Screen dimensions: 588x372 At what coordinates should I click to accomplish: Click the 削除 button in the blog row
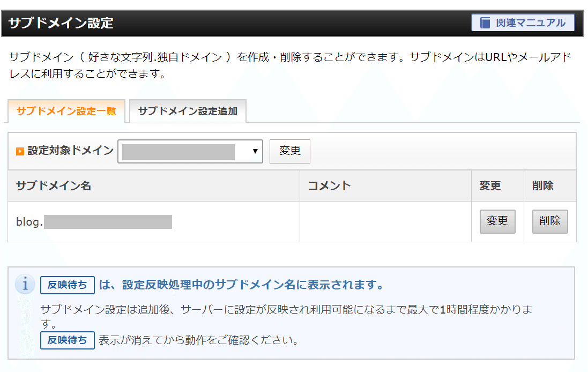[x=550, y=221]
